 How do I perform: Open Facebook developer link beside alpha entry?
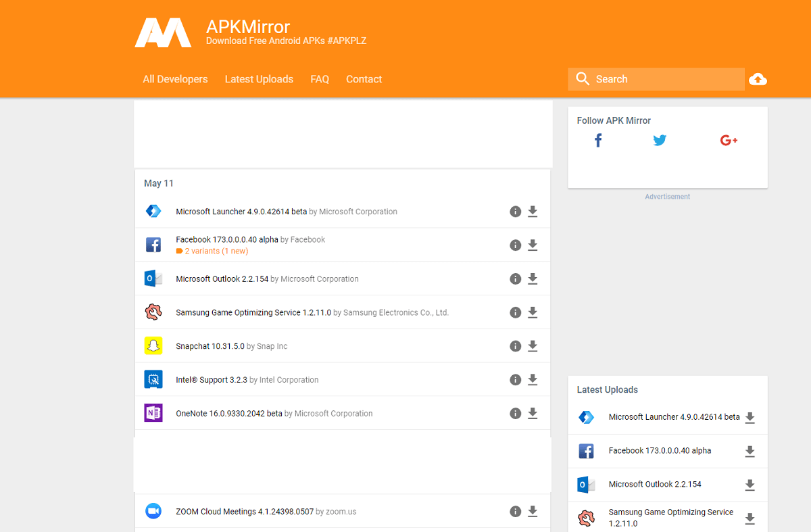(308, 239)
